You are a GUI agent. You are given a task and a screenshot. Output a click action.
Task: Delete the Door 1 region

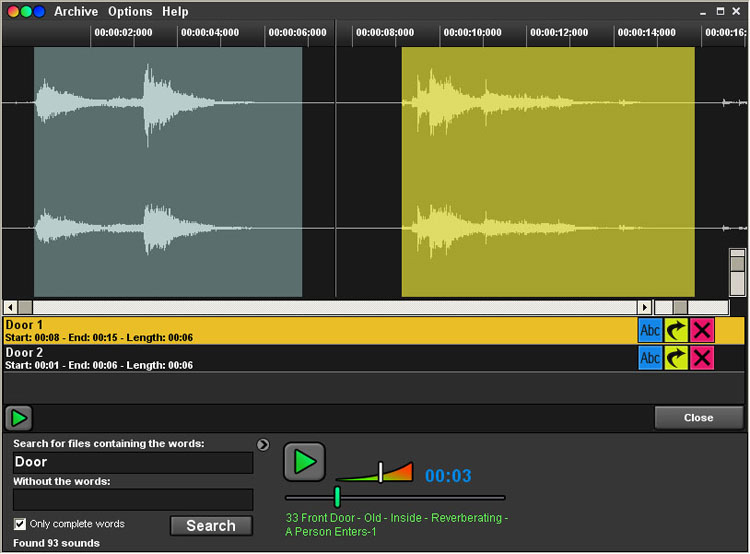click(x=703, y=330)
